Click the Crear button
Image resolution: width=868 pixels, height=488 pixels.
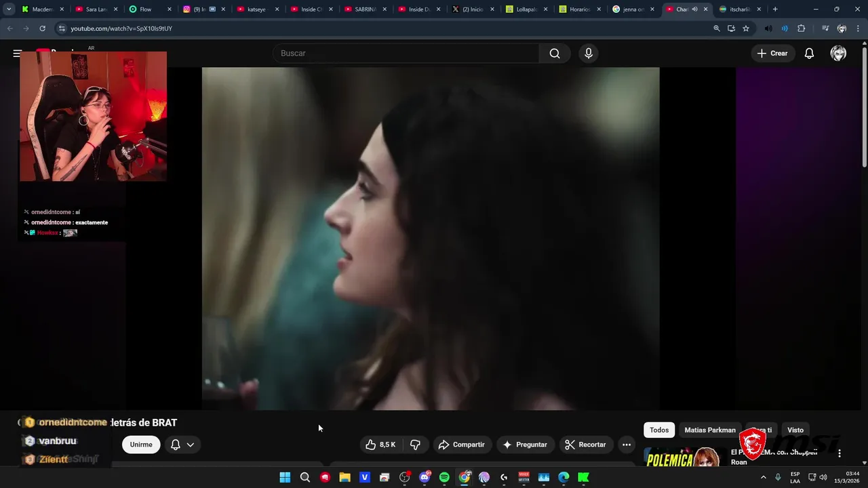click(x=772, y=54)
